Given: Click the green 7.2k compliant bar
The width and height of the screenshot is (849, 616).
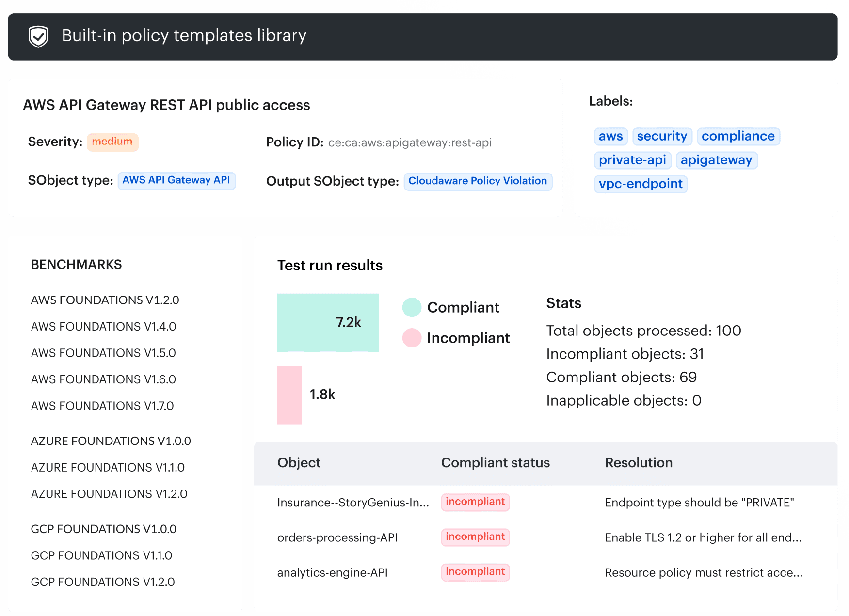Looking at the screenshot, I should pyautogui.click(x=328, y=322).
